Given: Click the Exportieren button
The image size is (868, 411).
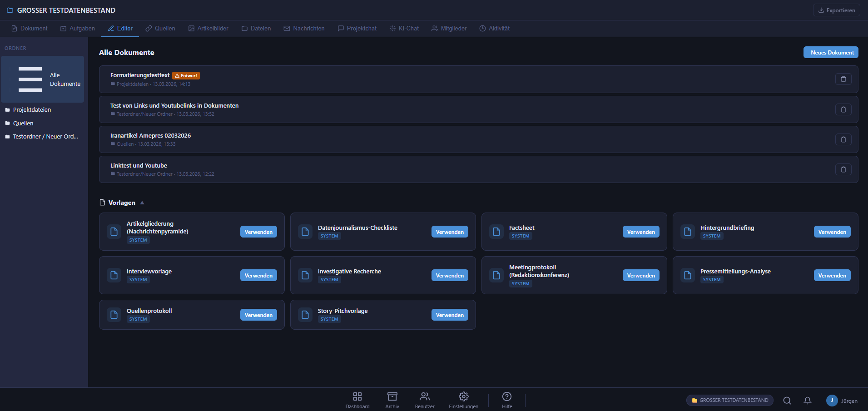Looking at the screenshot, I should 836,10.
